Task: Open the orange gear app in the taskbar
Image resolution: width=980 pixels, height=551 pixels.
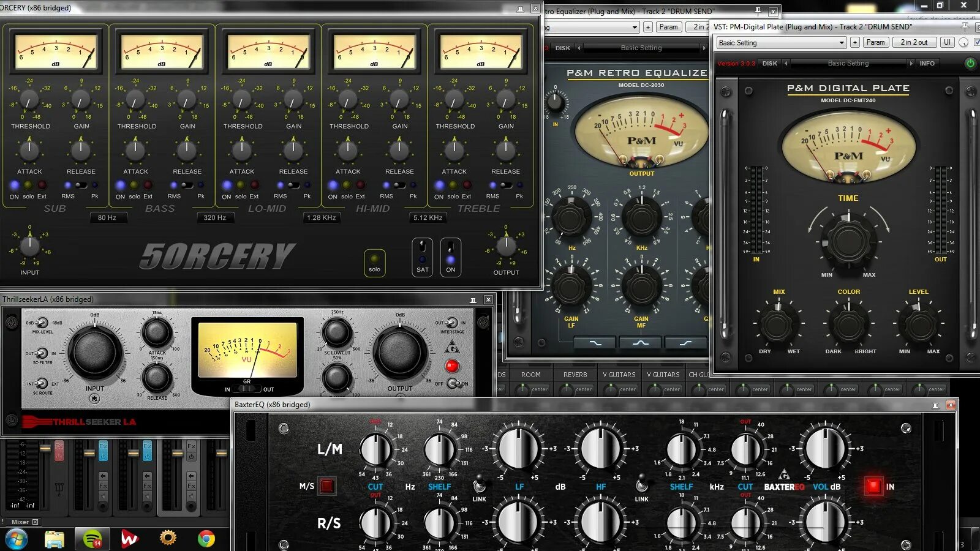Action: click(168, 538)
